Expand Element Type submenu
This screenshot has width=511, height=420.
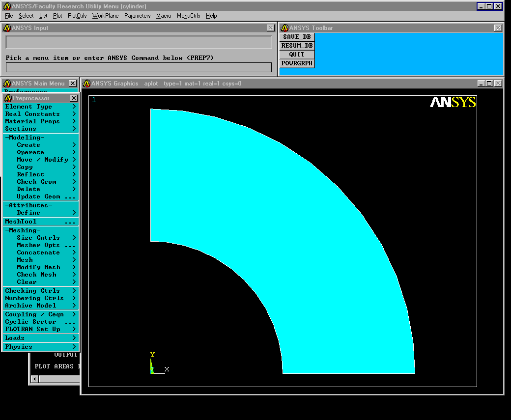(41, 107)
